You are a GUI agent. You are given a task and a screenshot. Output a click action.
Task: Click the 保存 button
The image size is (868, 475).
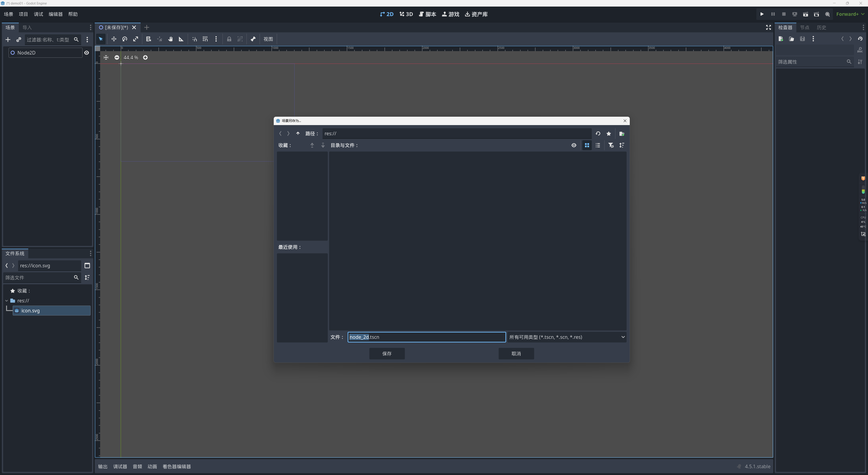(387, 354)
